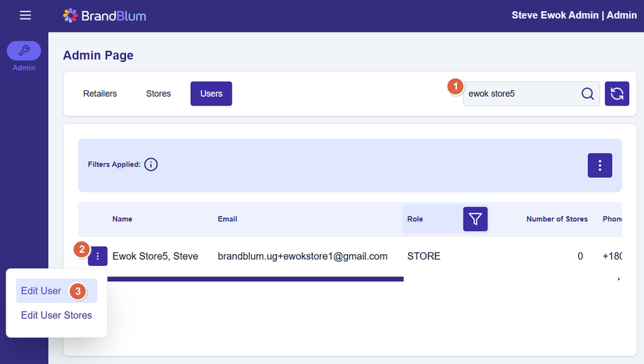
Task: Show the Filters Applied info icon
Action: click(x=150, y=164)
